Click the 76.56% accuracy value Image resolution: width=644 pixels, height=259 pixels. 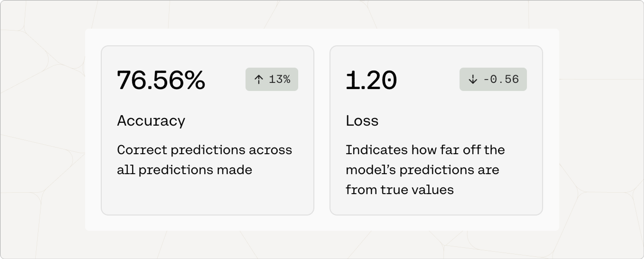coord(161,80)
